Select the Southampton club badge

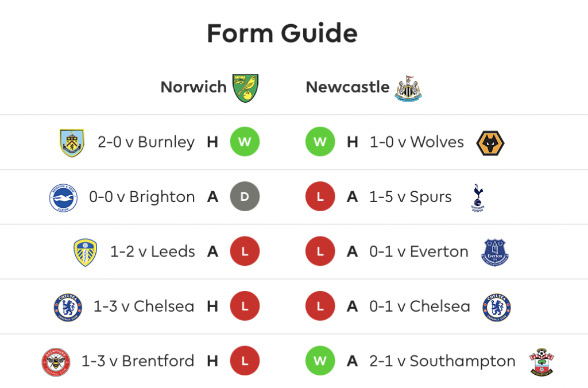point(541,362)
